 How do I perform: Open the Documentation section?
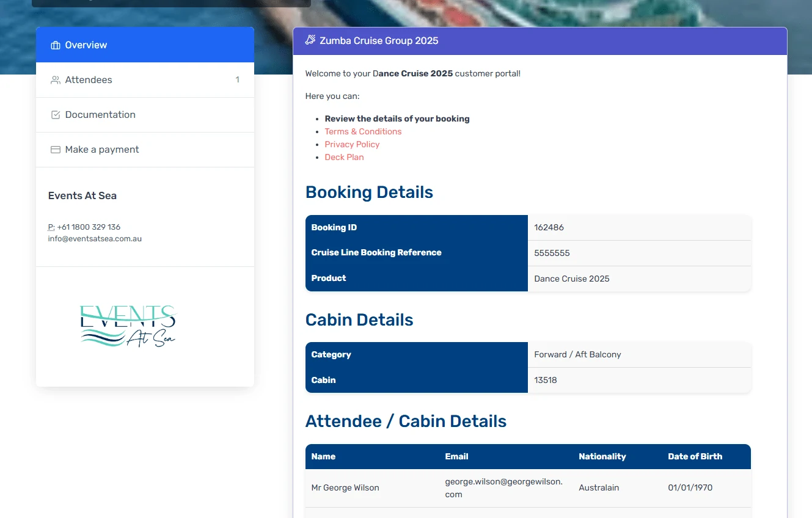point(100,115)
